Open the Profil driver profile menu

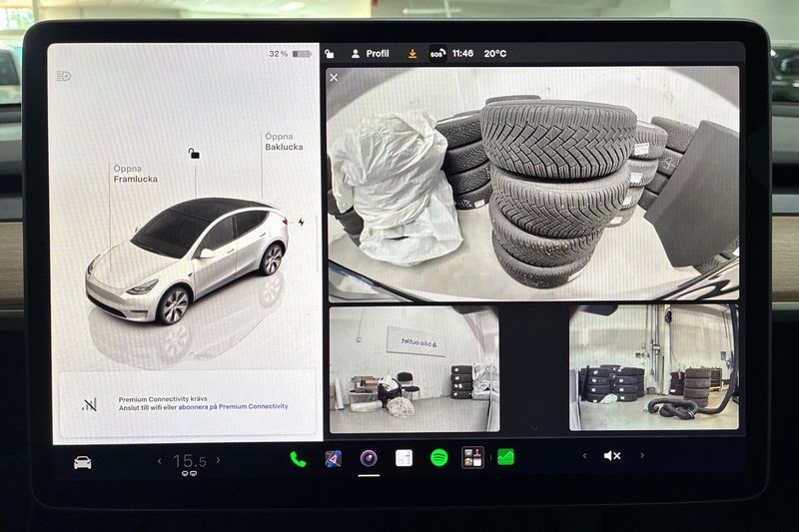click(371, 54)
